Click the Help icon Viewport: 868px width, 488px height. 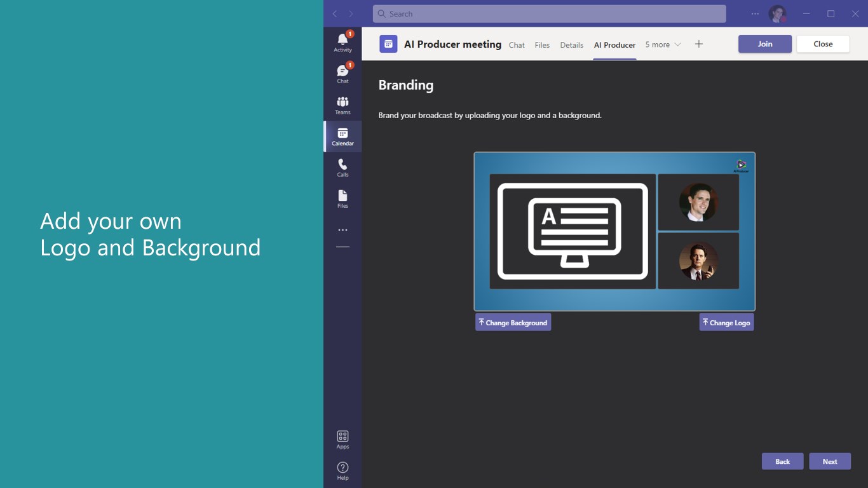click(x=342, y=470)
